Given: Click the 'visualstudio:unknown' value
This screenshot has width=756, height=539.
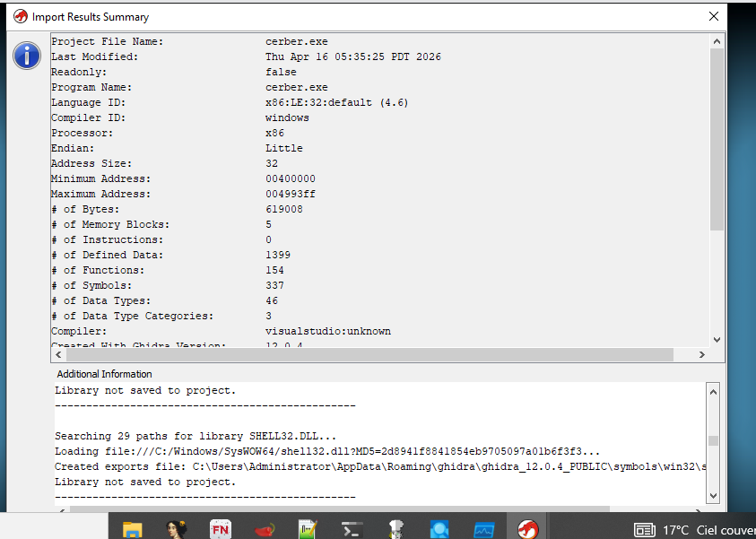Looking at the screenshot, I should click(x=328, y=332).
